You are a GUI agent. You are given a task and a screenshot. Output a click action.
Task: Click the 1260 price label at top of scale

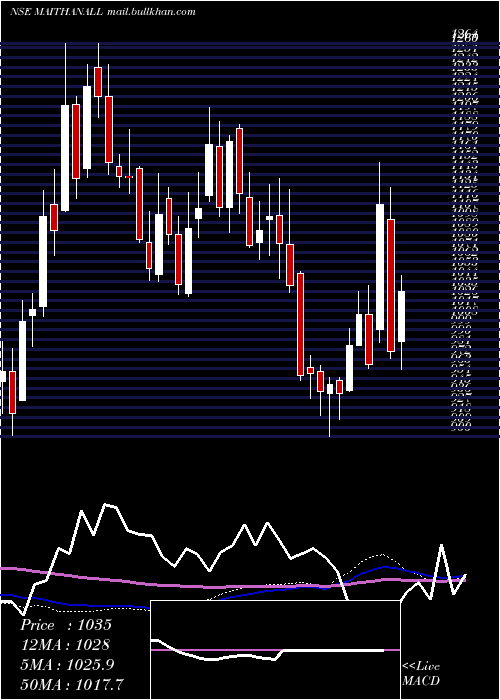465,38
